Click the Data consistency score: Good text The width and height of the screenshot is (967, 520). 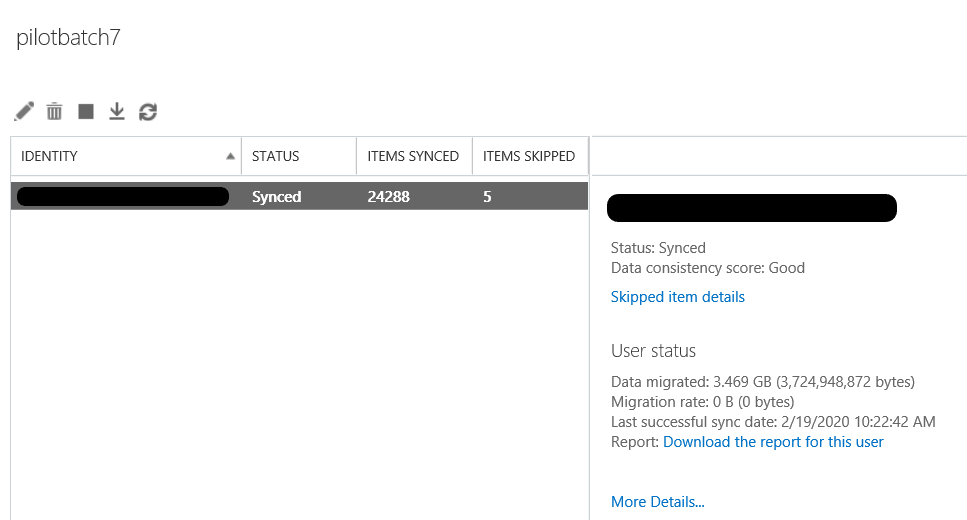click(708, 268)
